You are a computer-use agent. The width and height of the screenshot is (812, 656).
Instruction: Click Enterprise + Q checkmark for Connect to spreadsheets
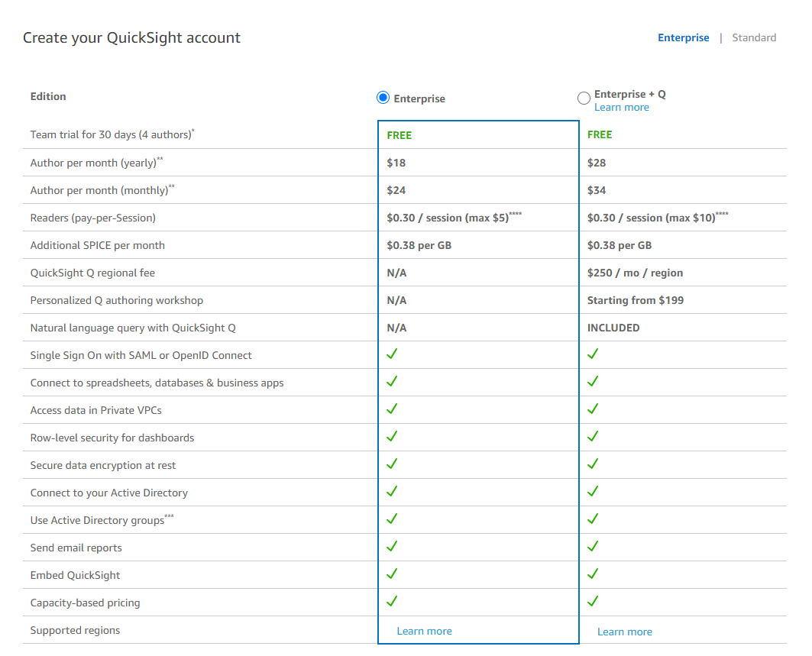(x=593, y=382)
